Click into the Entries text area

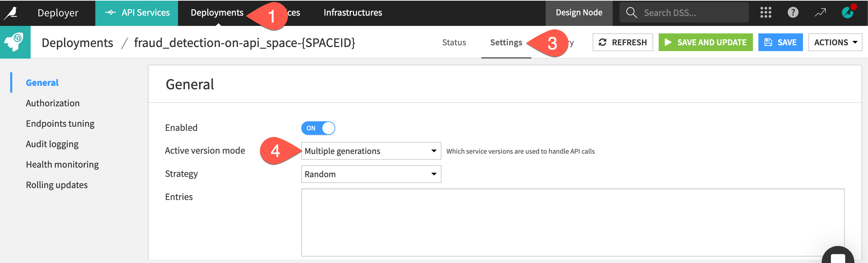pos(573,222)
